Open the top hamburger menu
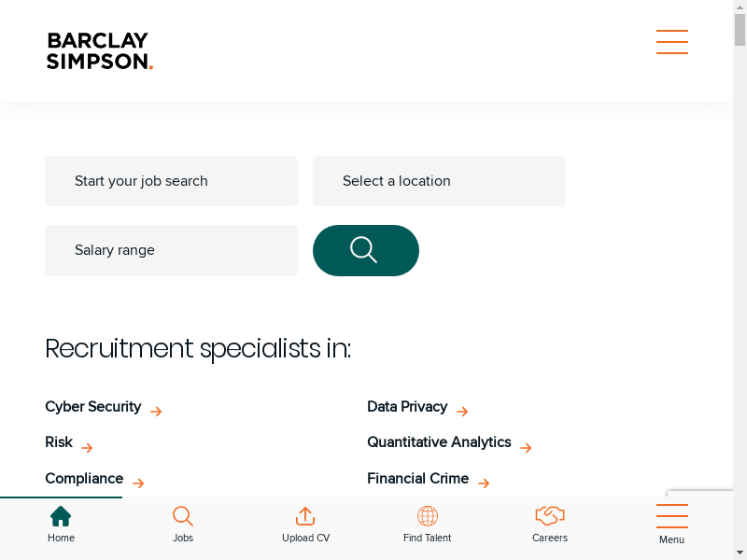 coord(671,42)
